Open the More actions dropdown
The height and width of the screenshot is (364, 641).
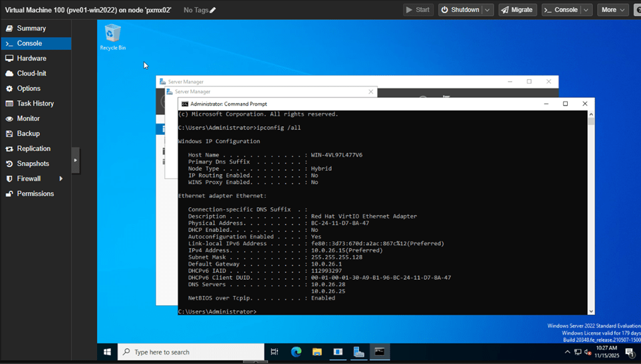coord(612,10)
